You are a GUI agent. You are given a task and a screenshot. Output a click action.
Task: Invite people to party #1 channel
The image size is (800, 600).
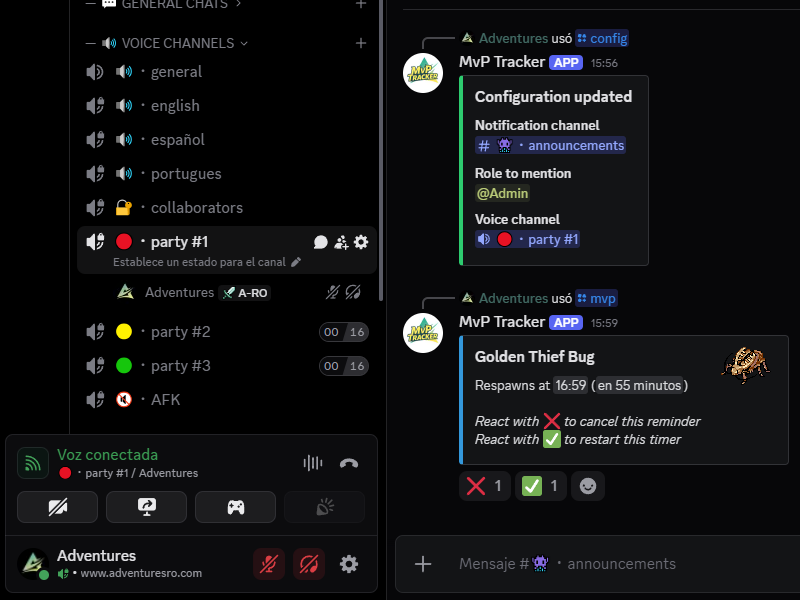coord(341,242)
